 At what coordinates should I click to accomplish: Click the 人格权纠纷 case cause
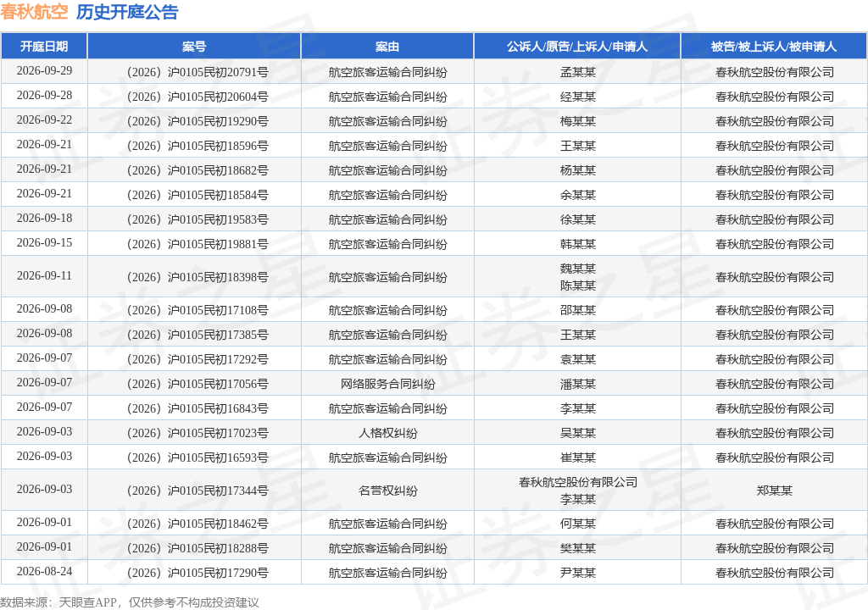pos(388,433)
